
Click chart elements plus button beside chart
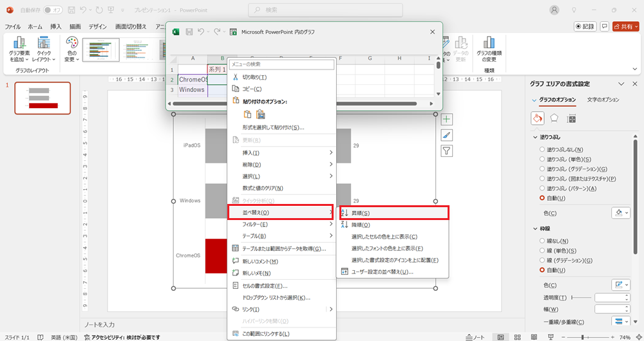(x=446, y=120)
